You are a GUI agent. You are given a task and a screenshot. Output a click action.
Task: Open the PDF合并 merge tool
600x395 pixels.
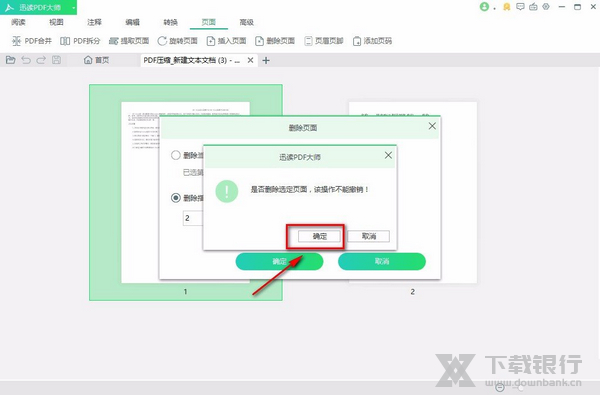[32, 41]
